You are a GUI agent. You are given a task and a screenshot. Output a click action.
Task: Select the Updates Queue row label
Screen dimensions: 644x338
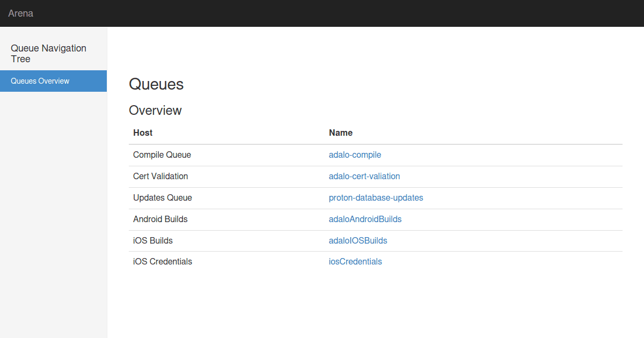coord(163,197)
